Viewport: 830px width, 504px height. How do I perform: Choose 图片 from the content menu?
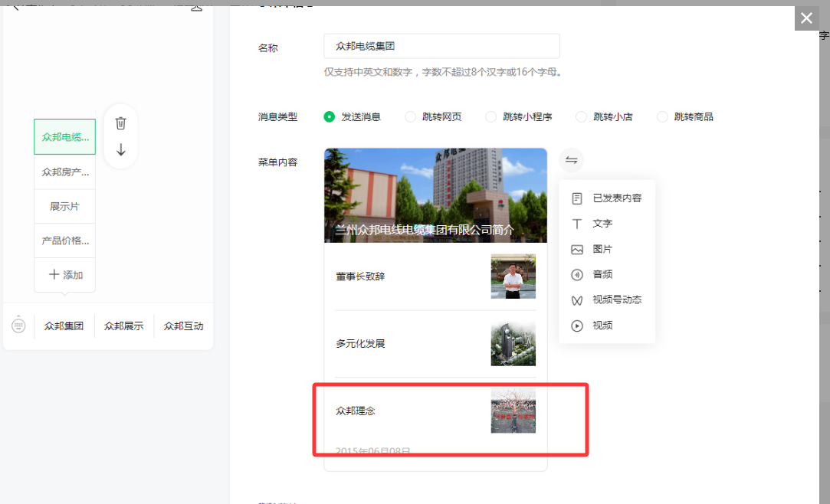click(607, 249)
